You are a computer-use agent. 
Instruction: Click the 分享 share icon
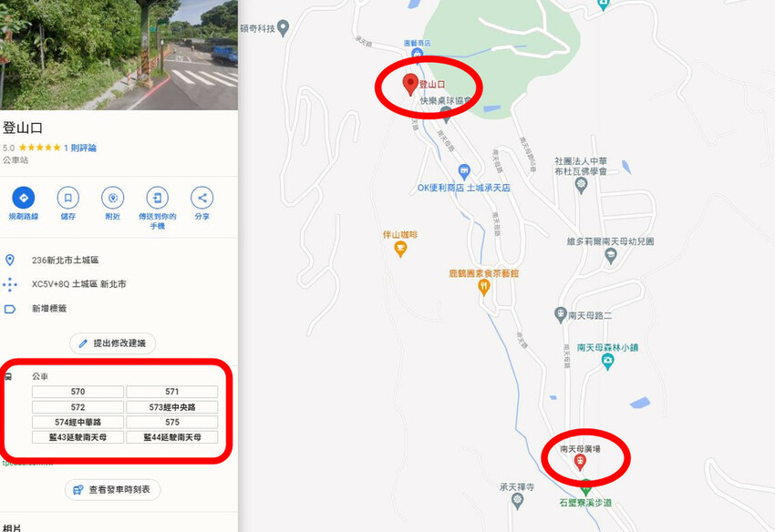(201, 198)
